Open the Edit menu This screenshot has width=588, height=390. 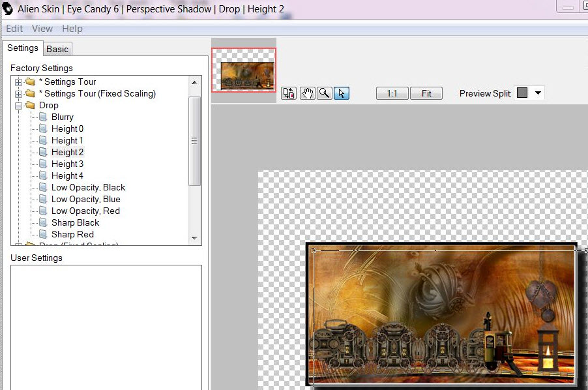click(x=14, y=29)
